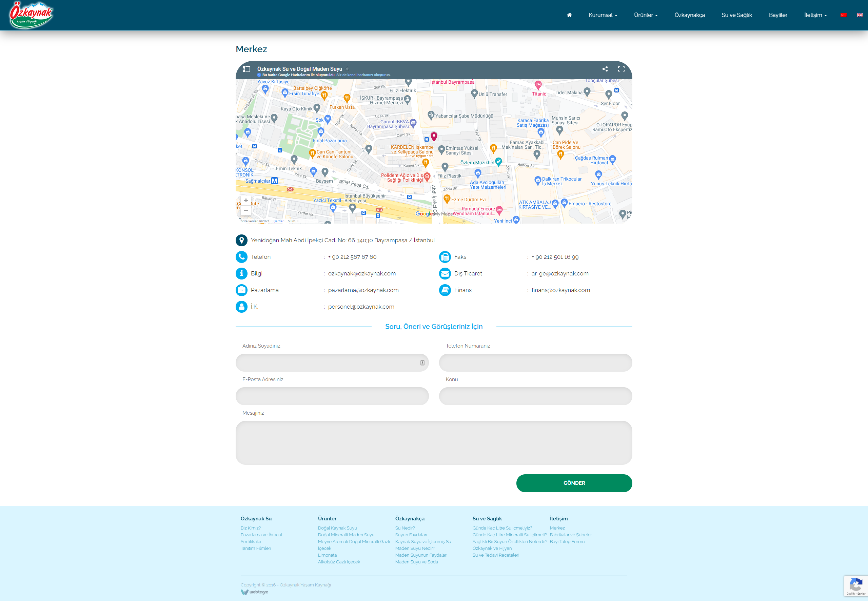The height and width of the screenshot is (601, 868).
Task: Open footer link Özkaynak ve Hijyen
Action: pyautogui.click(x=492, y=548)
